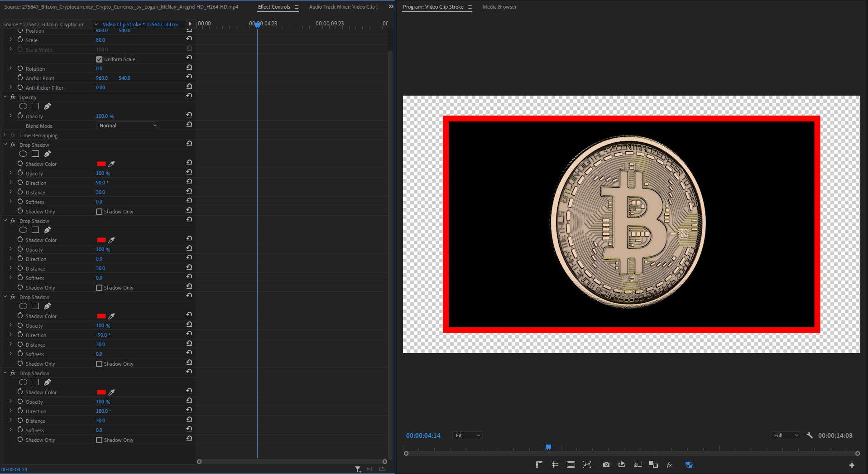Click the Scale value 80.0
Image resolution: width=868 pixels, height=474 pixels.
click(x=101, y=40)
